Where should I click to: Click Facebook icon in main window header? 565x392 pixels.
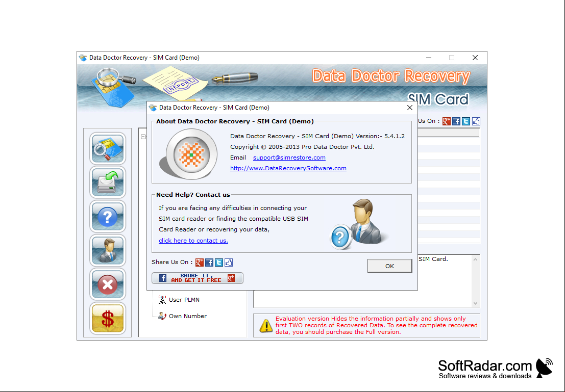tap(456, 121)
